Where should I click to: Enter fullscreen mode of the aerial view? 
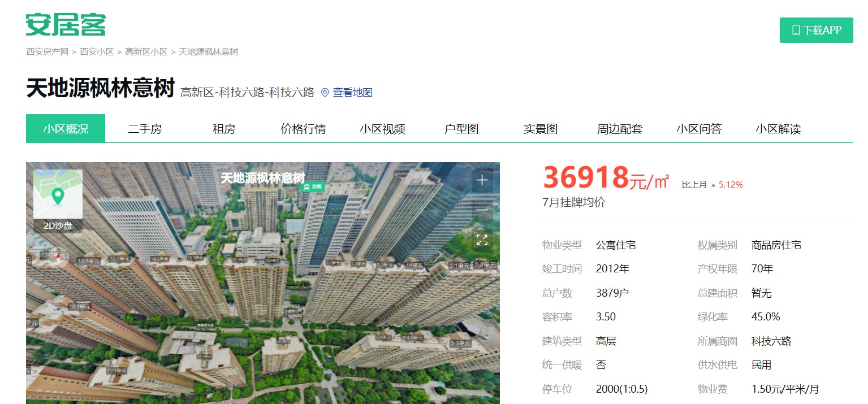tap(482, 239)
